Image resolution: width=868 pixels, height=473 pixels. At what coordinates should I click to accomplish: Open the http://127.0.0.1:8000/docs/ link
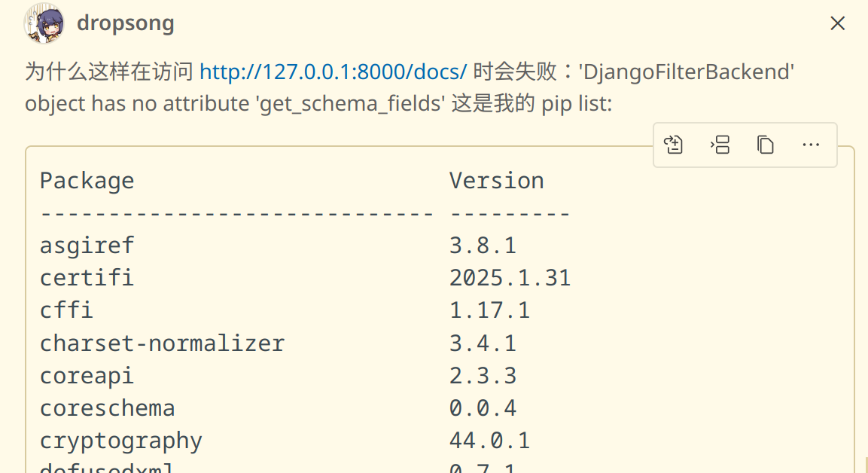[333, 72]
